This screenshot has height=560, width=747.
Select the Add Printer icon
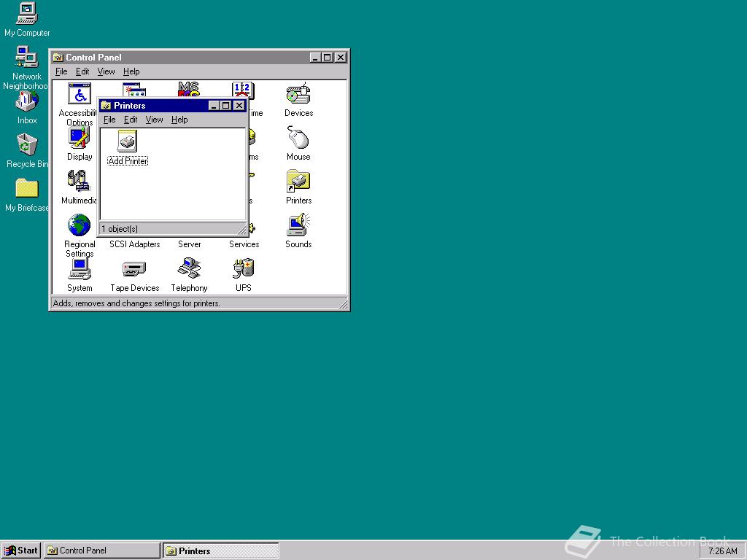click(x=127, y=141)
